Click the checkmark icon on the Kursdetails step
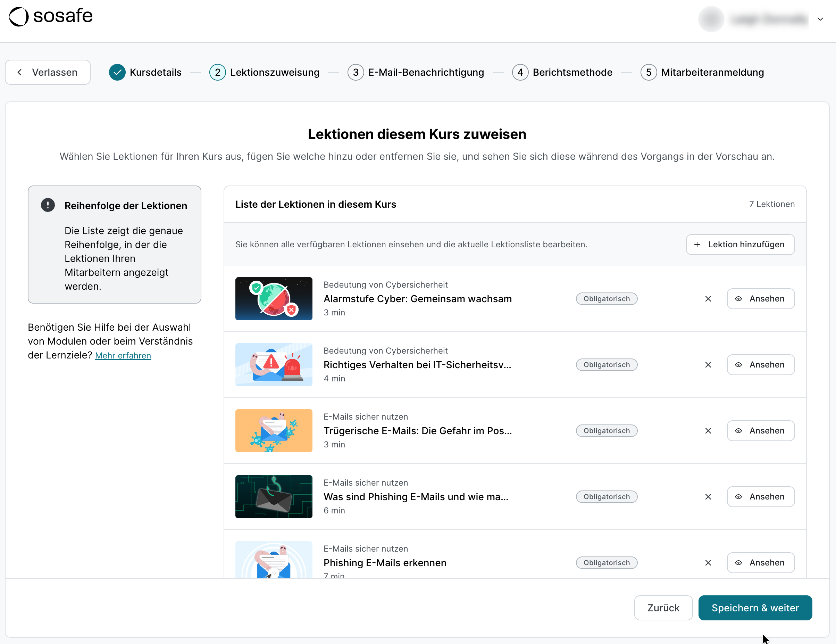The width and height of the screenshot is (836, 644). [x=117, y=72]
